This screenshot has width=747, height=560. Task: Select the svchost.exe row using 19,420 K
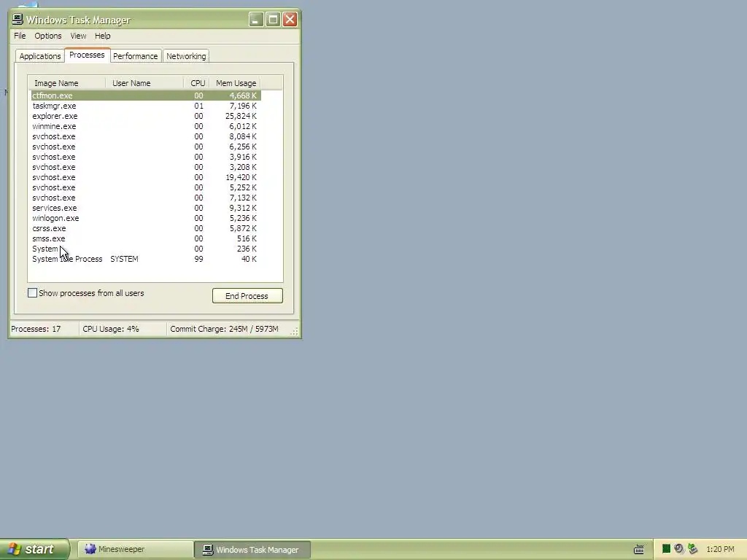pyautogui.click(x=146, y=177)
